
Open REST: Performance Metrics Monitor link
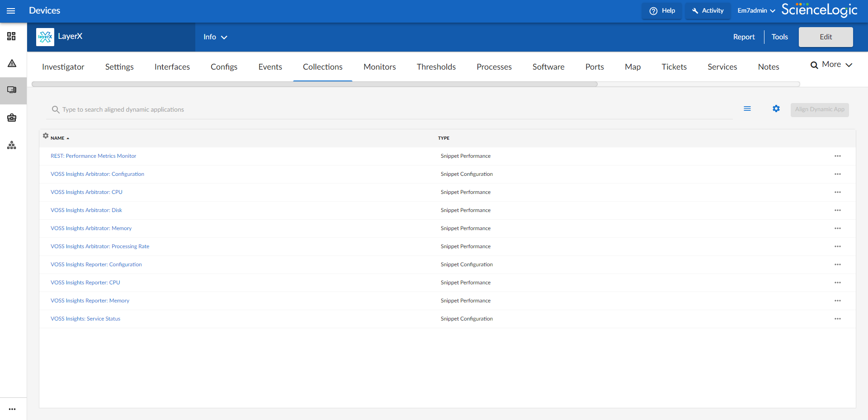[x=93, y=156]
